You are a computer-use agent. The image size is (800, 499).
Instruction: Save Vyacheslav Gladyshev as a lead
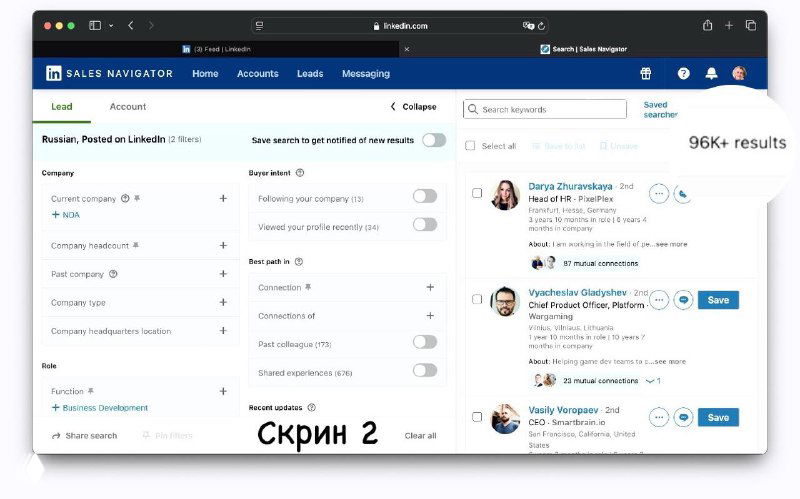click(718, 300)
